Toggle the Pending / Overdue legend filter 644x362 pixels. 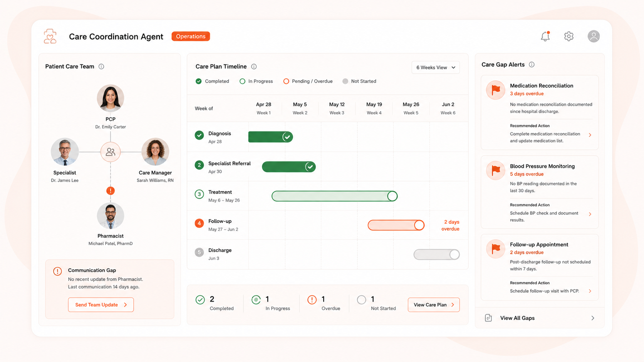(308, 81)
